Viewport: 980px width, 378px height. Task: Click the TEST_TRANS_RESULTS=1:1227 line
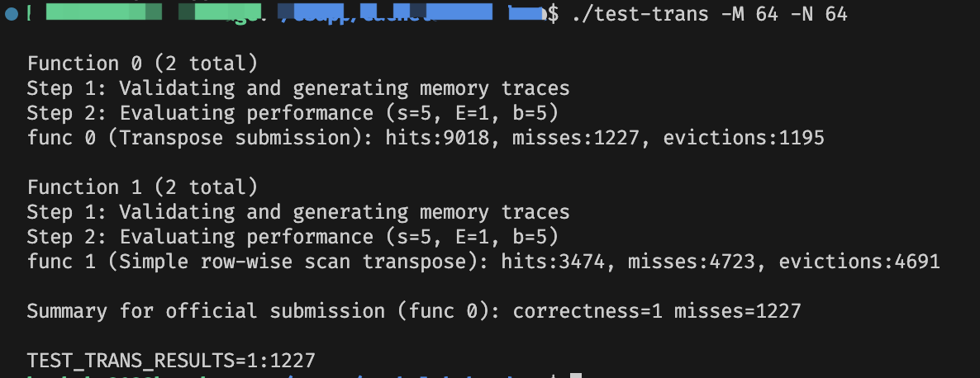click(x=170, y=361)
